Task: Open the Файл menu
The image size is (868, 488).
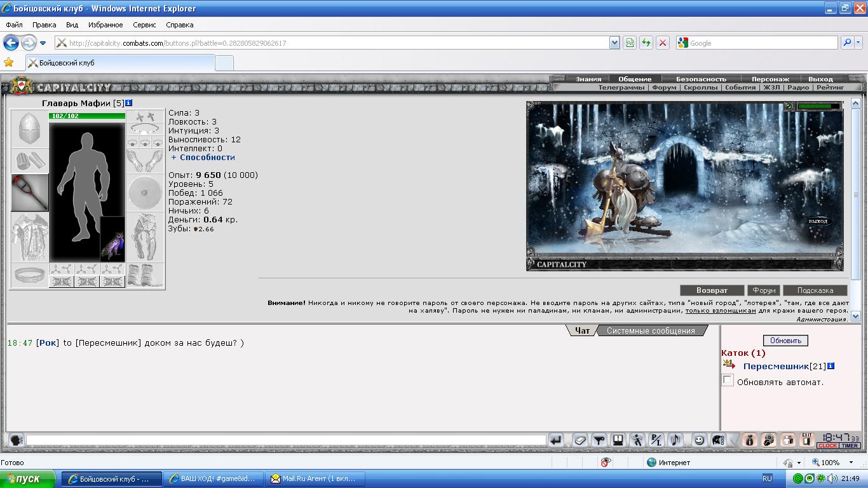Action: (14, 25)
